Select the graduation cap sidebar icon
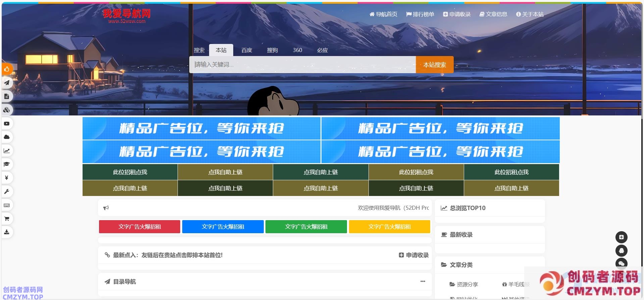Viewport: 644px width, 300px height. tap(7, 164)
